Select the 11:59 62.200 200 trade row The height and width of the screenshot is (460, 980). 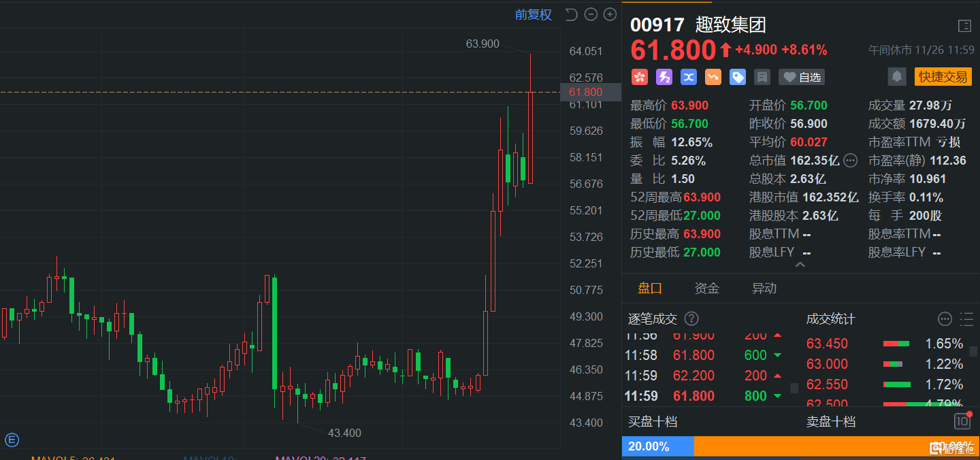pyautogui.click(x=705, y=376)
